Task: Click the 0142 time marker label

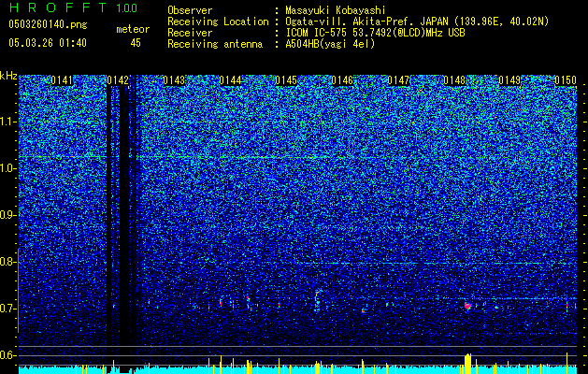Action: 118,80
